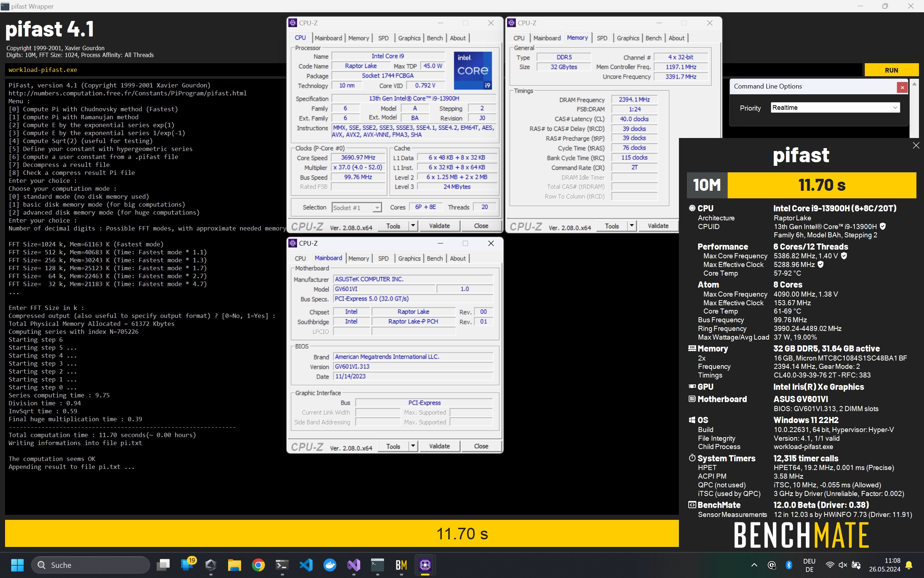Click the GPU icon in result panel
The image size is (924, 578).
pos(692,387)
